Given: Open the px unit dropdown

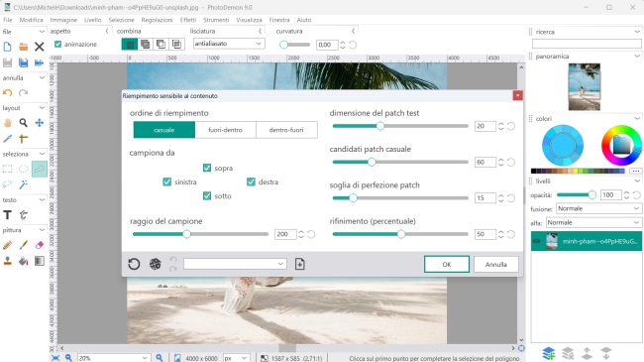Looking at the screenshot, I should tap(236, 358).
